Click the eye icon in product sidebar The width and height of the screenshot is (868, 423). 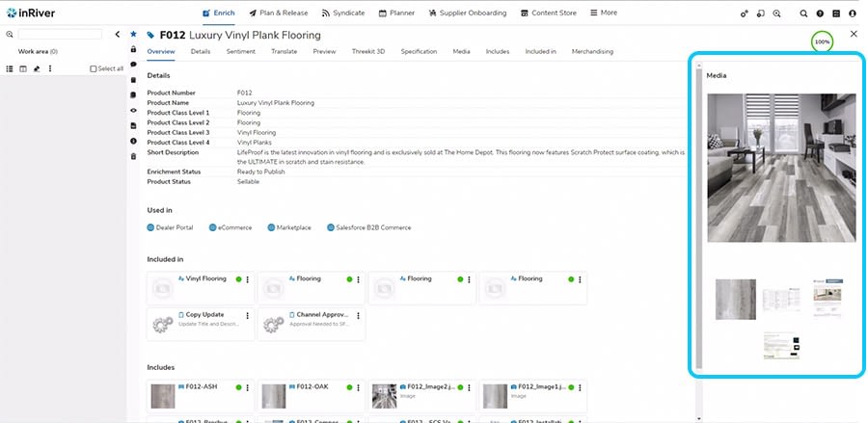pyautogui.click(x=133, y=110)
